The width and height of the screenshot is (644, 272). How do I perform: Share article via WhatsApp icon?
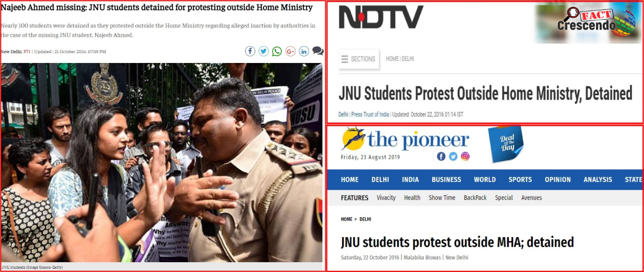[x=277, y=51]
